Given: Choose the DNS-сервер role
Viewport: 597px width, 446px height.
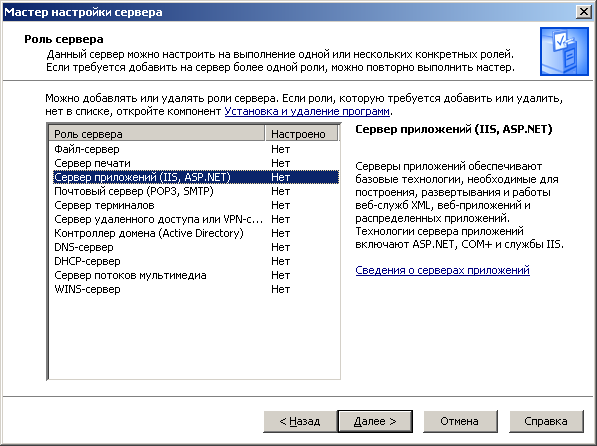Looking at the screenshot, I should pyautogui.click(x=194, y=247).
